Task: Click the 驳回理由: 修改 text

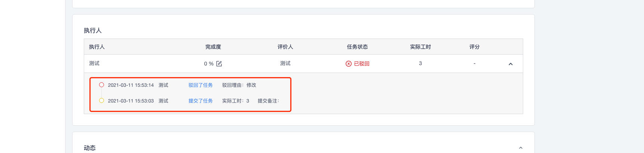Action: 239,85
